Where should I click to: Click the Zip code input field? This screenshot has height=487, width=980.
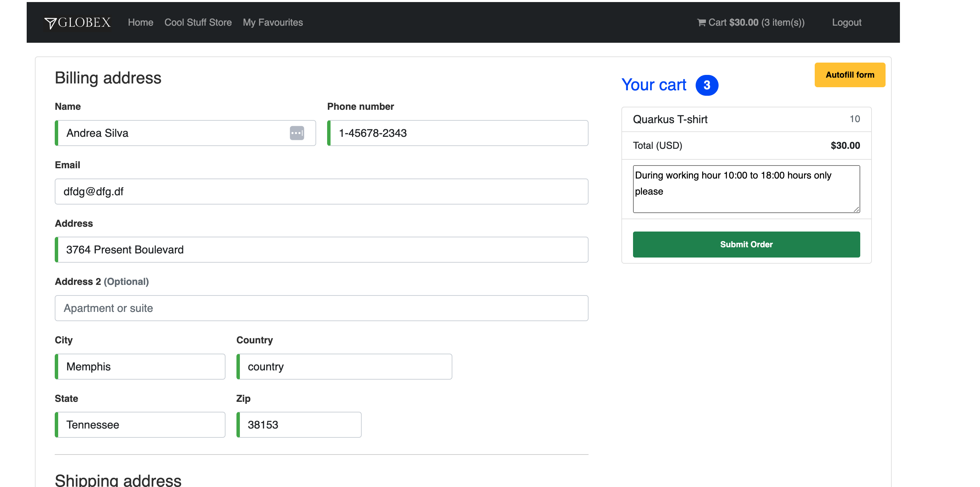pyautogui.click(x=299, y=424)
